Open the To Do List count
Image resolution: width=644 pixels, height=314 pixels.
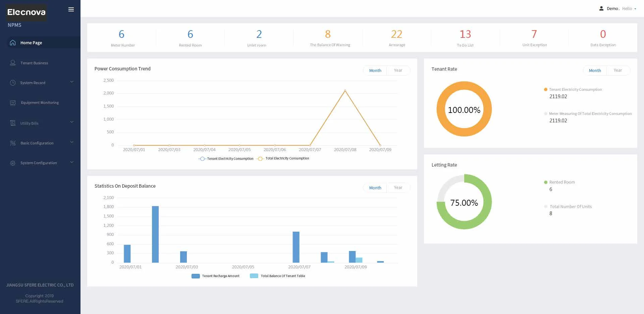pos(465,34)
